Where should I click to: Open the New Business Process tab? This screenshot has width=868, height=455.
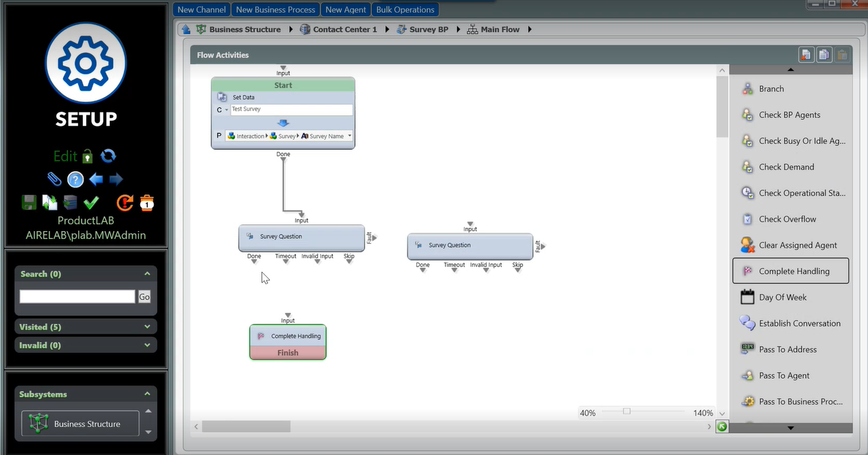275,9
